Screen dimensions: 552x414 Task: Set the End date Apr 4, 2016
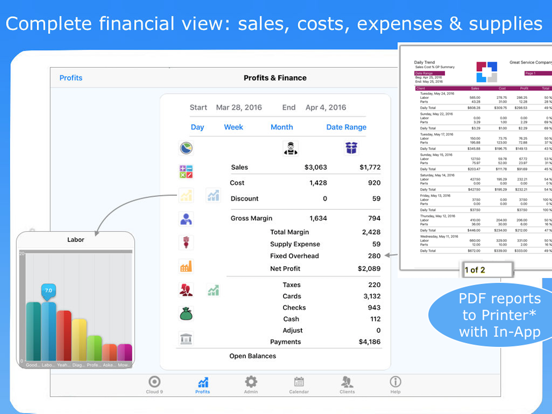pyautogui.click(x=326, y=107)
